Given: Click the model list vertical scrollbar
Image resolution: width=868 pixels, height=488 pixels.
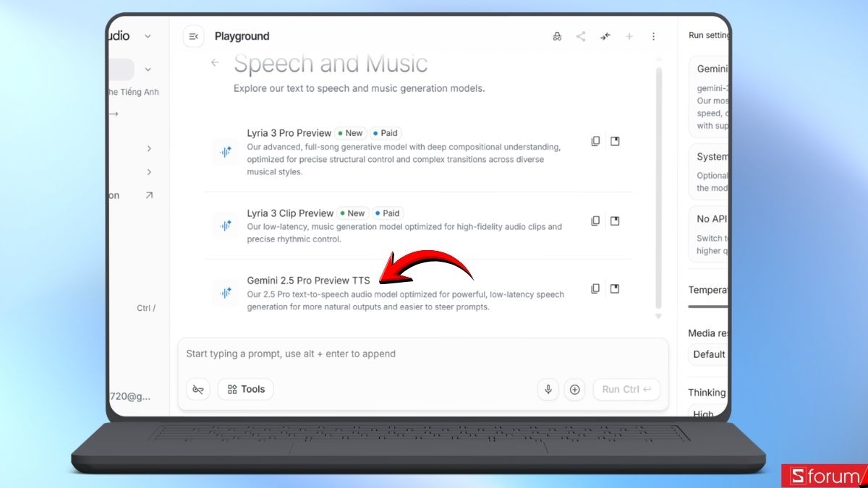Looking at the screenshot, I should pos(658,188).
